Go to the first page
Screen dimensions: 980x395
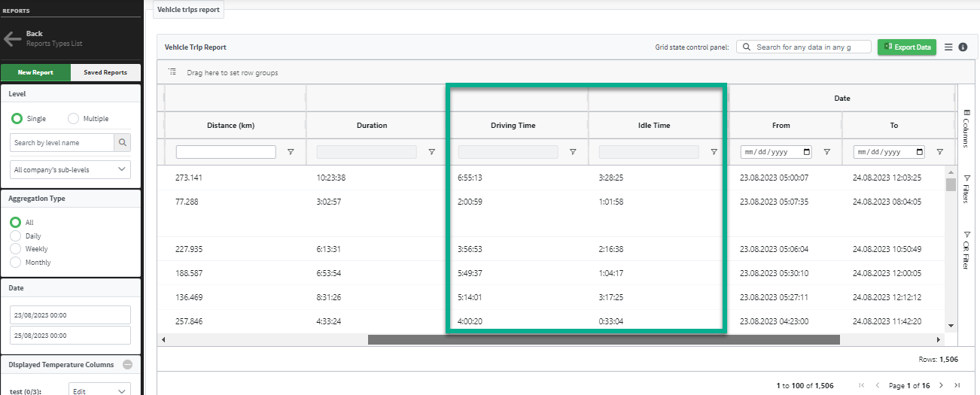[x=862, y=385]
